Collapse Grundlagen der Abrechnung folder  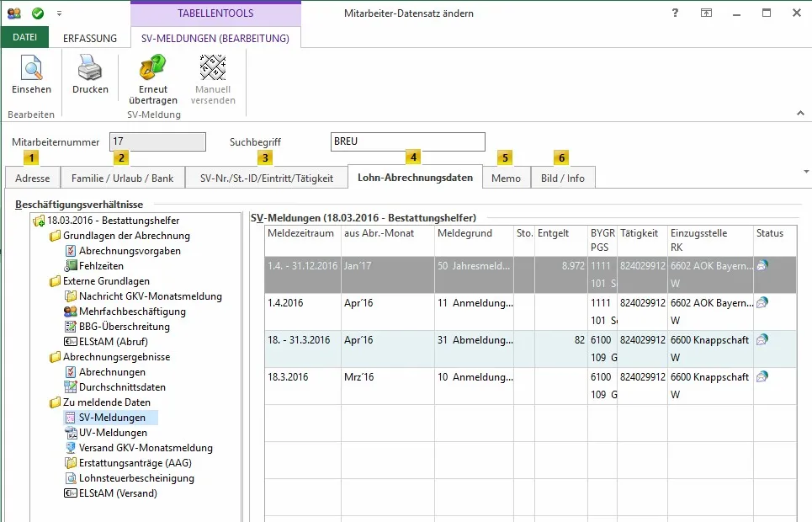(x=55, y=236)
